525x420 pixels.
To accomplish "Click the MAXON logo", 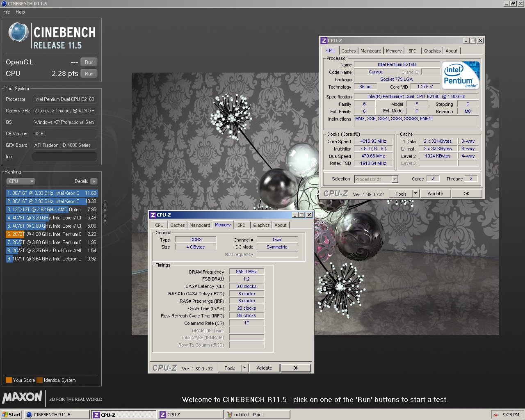I will (x=22, y=397).
